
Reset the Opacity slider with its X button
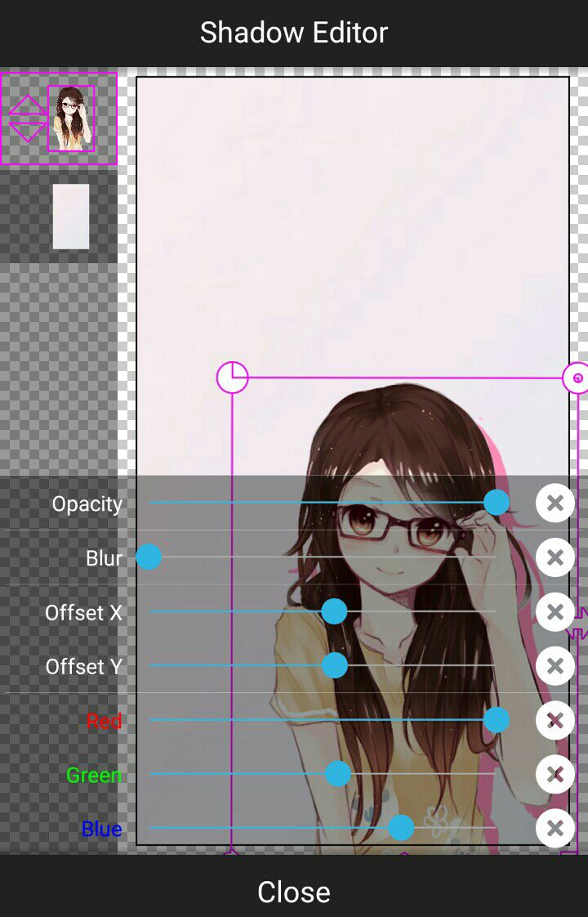point(555,503)
